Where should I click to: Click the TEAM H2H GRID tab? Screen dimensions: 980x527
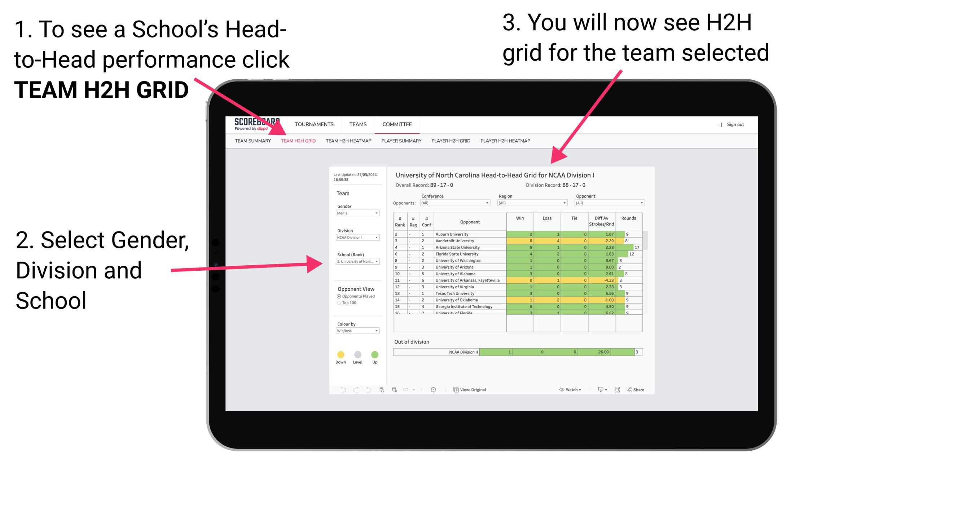click(x=299, y=140)
